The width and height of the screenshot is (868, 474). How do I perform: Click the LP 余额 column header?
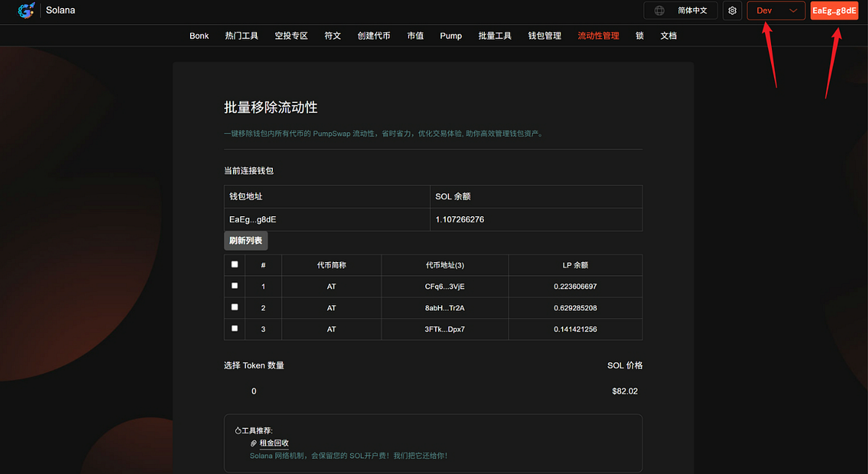[x=575, y=265]
